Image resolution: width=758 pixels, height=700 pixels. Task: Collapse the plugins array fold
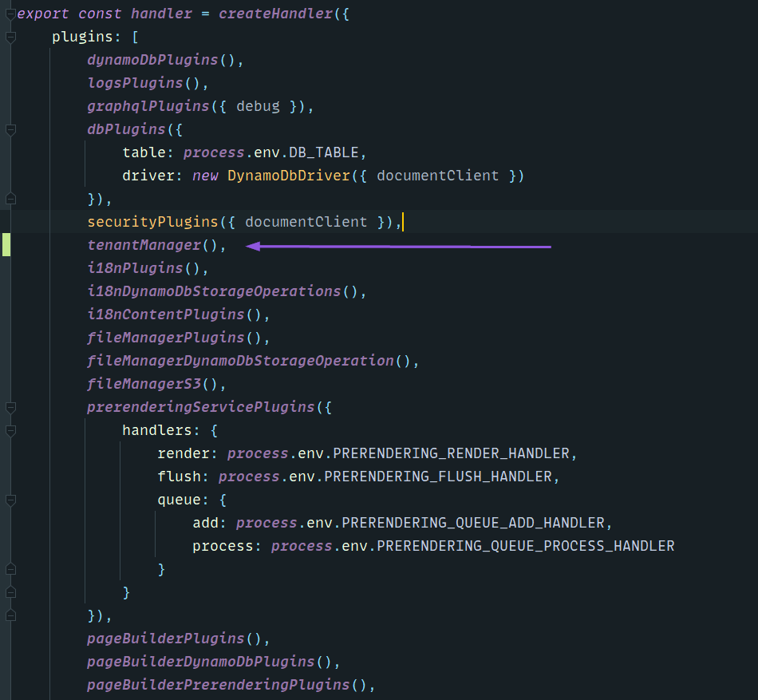point(10,37)
